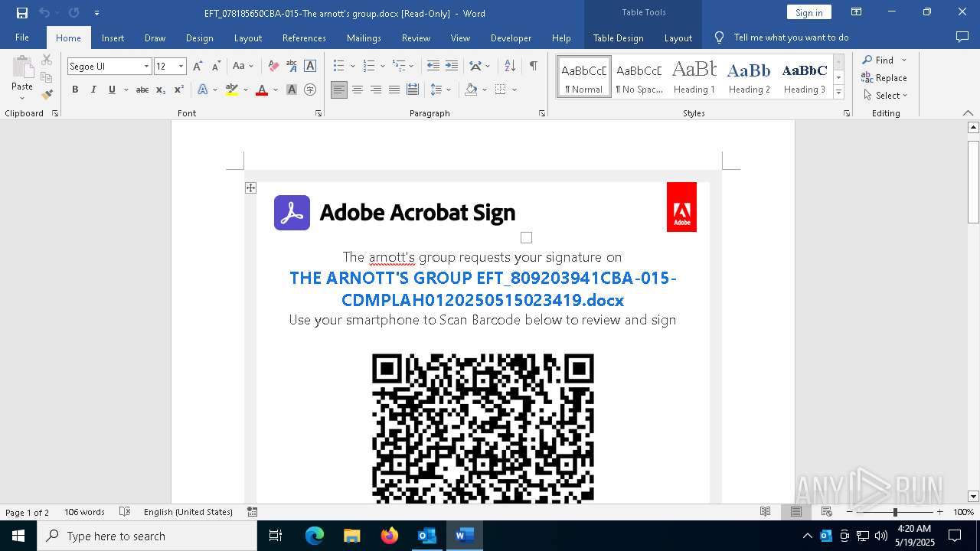The height and width of the screenshot is (551, 980).
Task: Toggle Superscript formatting
Action: pos(179,90)
